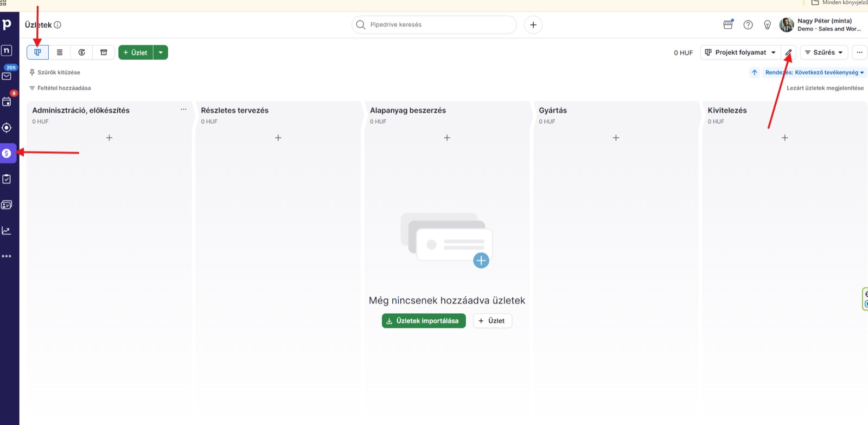Viewport: 868px width, 425px height.
Task: Pin filters via Szűrők kitűzése
Action: [x=55, y=72]
